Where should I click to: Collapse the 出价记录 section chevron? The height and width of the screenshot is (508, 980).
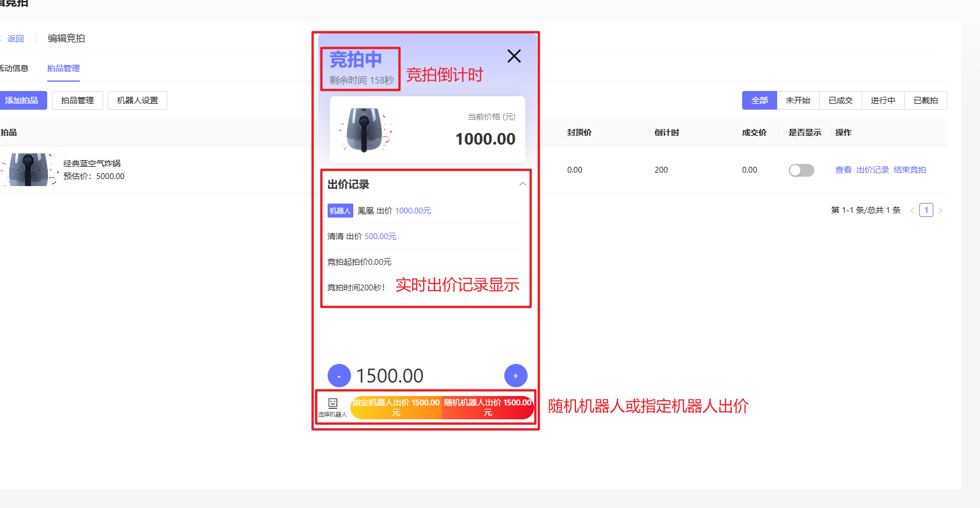click(x=522, y=184)
